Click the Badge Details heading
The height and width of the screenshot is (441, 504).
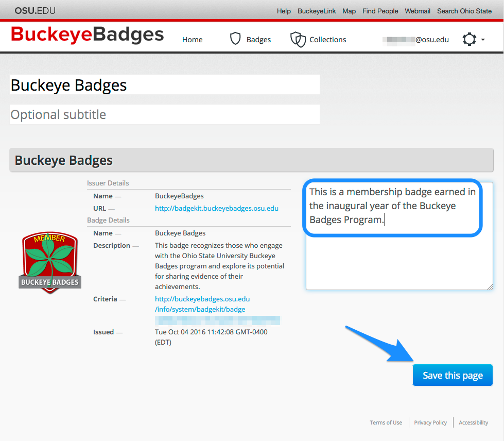pyautogui.click(x=108, y=220)
